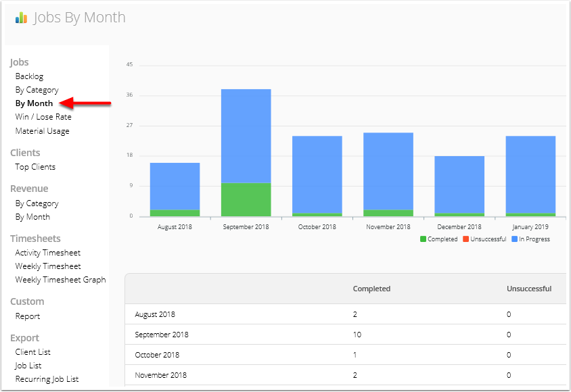Open the Backlog report
Viewport: 571px width, 392px height.
28,76
